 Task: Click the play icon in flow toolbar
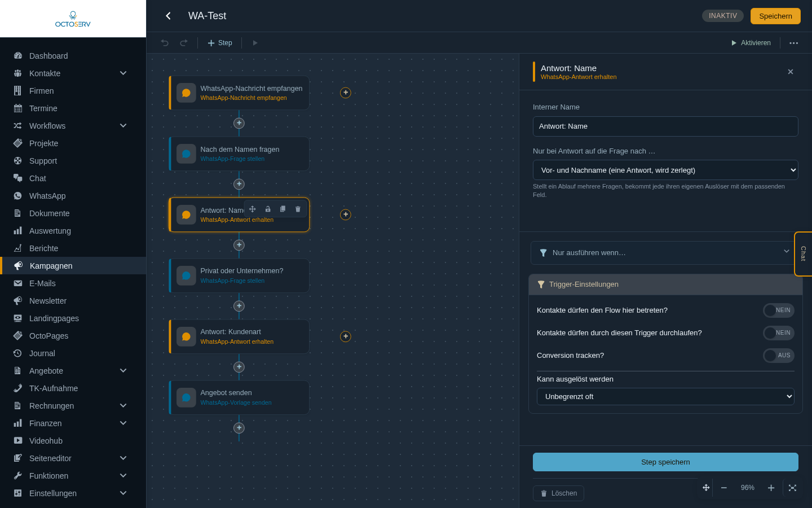[x=255, y=43]
